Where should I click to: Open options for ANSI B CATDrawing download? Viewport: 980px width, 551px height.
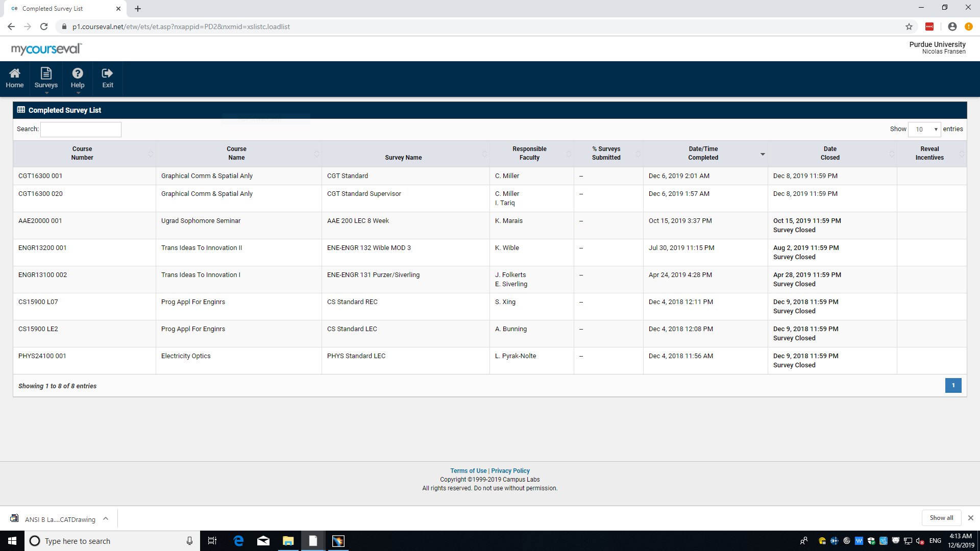(106, 519)
